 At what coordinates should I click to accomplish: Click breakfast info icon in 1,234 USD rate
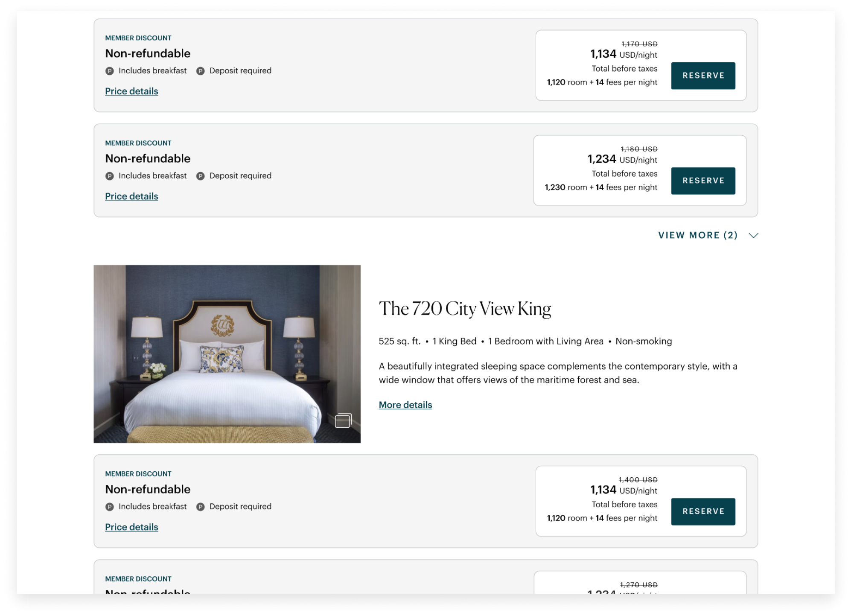tap(110, 176)
